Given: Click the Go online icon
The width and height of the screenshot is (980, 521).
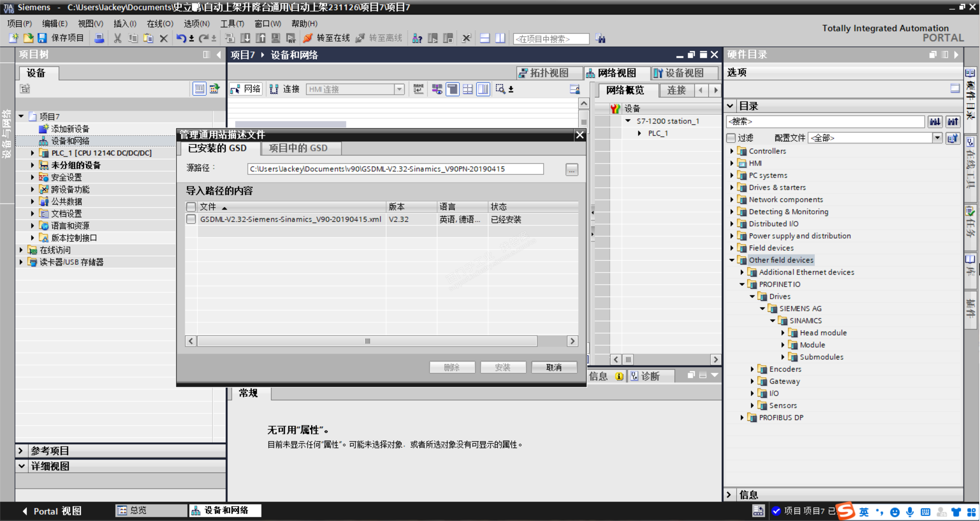Looking at the screenshot, I should coord(308,38).
